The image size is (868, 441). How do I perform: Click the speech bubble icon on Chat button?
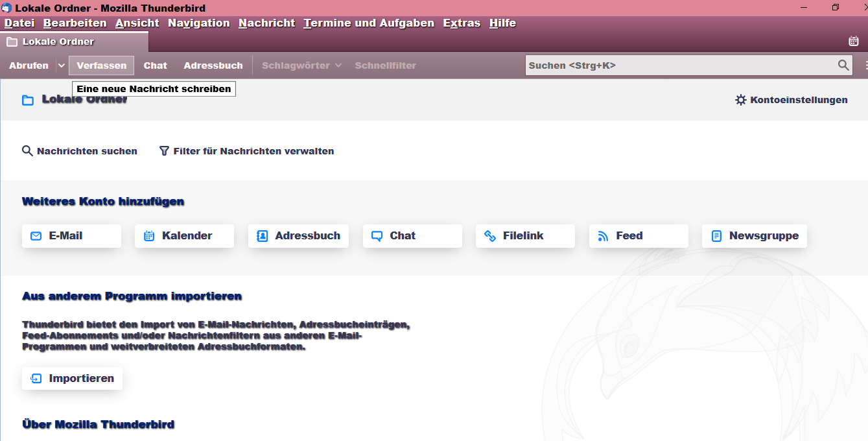(377, 236)
